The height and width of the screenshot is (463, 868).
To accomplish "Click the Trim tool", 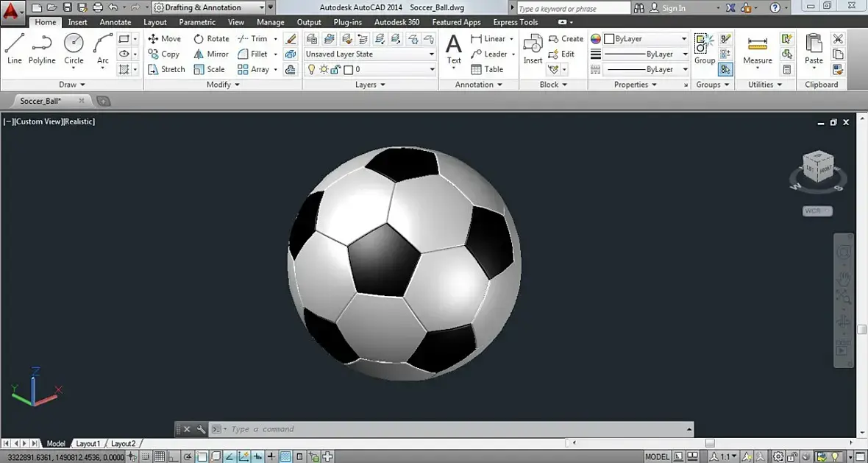I will [x=252, y=39].
